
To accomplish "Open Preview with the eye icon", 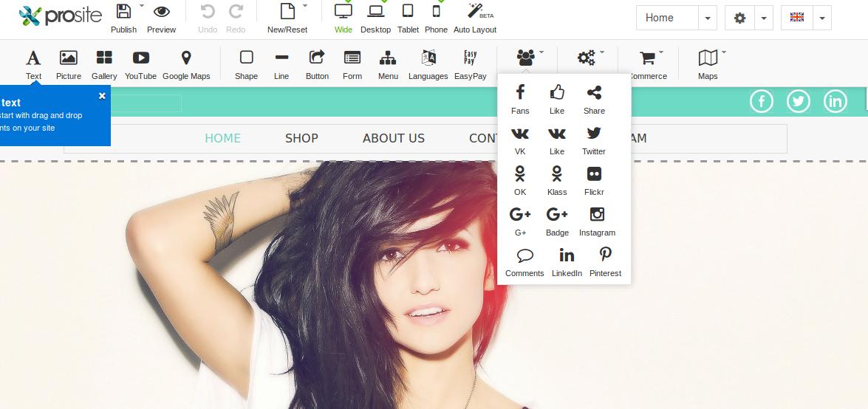I will (162, 12).
